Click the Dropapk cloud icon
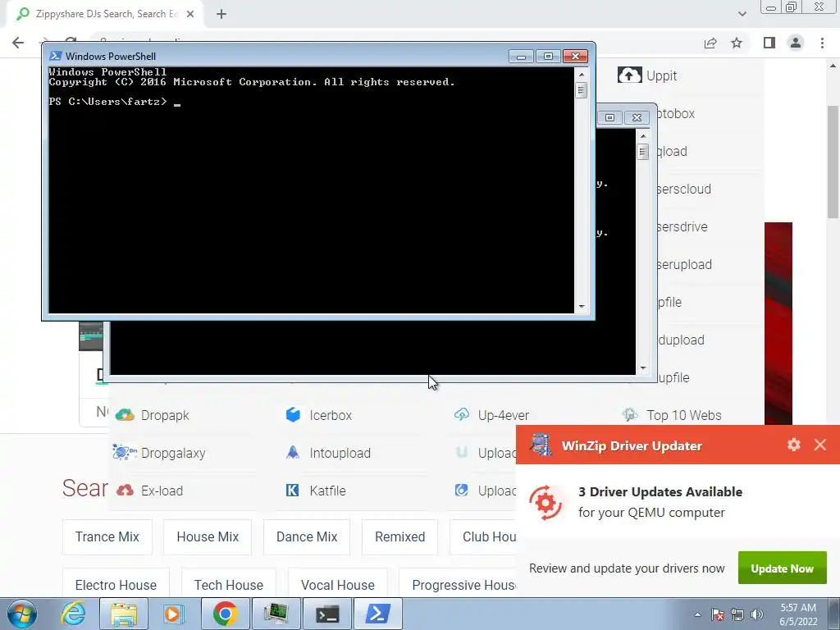 click(x=125, y=414)
